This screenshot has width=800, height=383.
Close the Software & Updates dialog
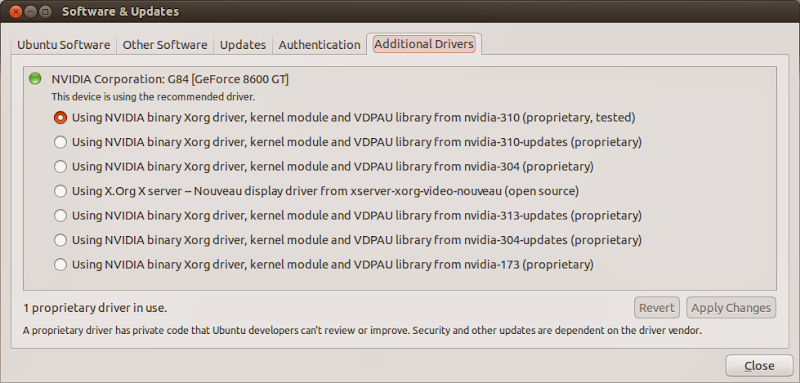click(759, 366)
